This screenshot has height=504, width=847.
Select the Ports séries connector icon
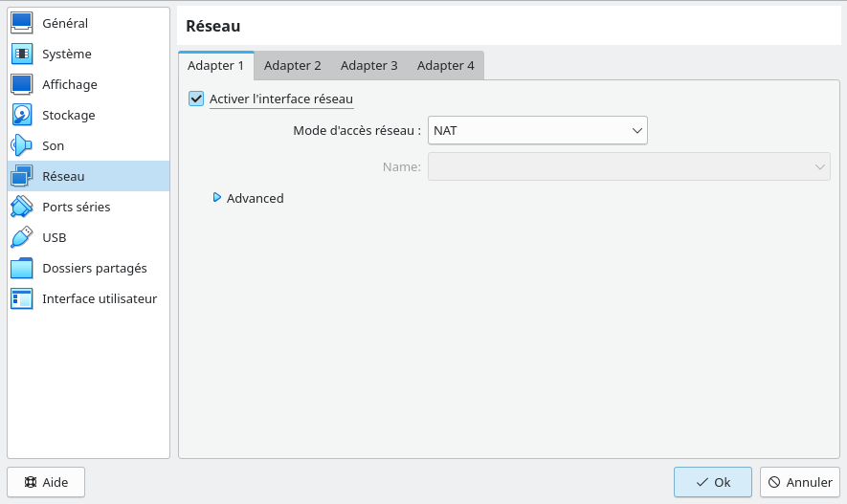coord(22,207)
